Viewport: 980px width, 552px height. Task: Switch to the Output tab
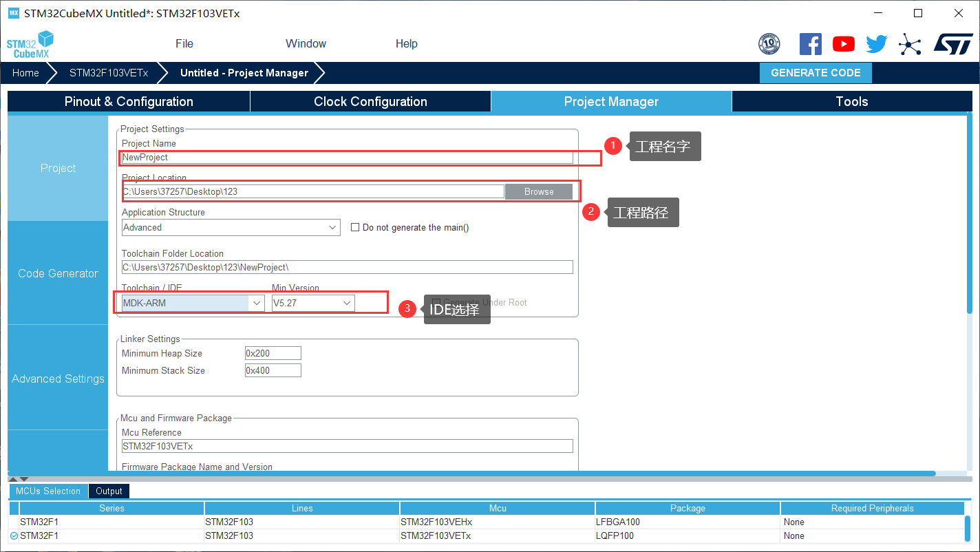(x=109, y=491)
